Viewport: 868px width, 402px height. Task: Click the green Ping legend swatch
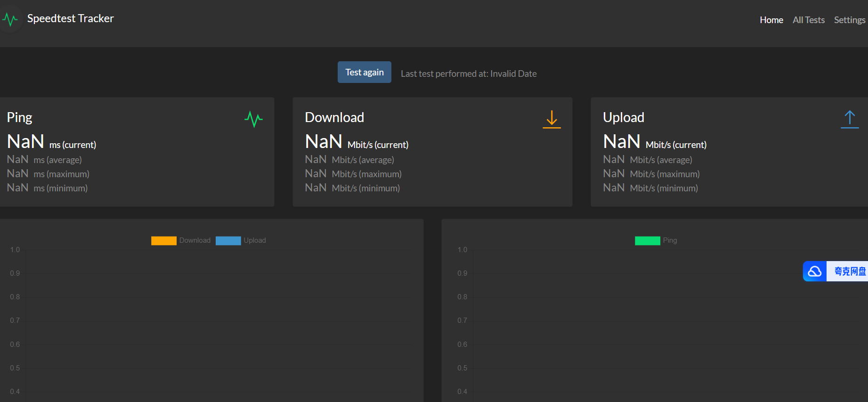pyautogui.click(x=647, y=240)
